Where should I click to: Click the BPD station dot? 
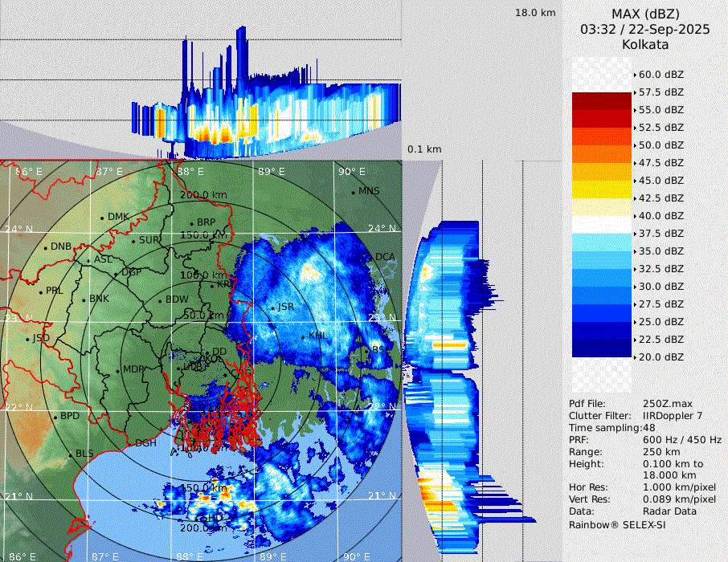pos(55,417)
